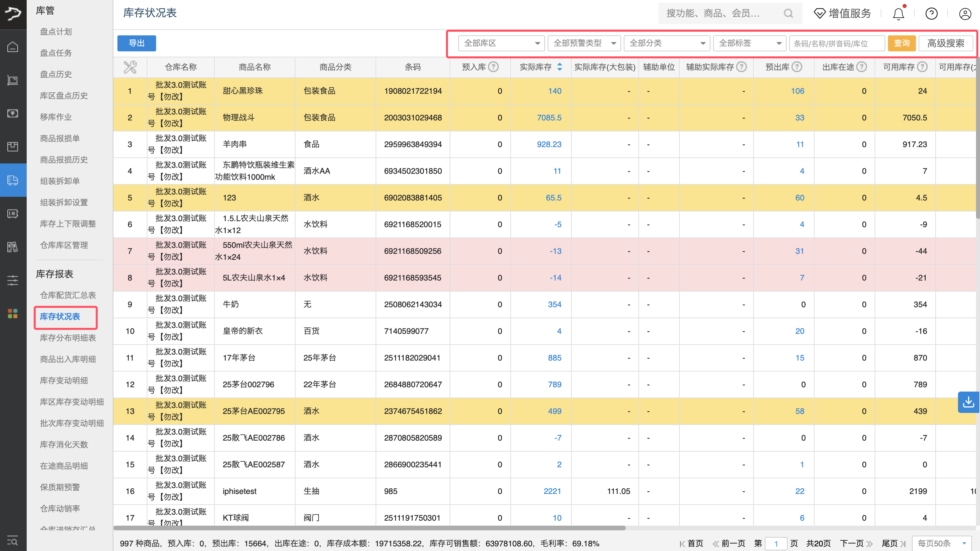The width and height of the screenshot is (980, 551).
Task: Click the 导出 export button
Action: [x=136, y=43]
